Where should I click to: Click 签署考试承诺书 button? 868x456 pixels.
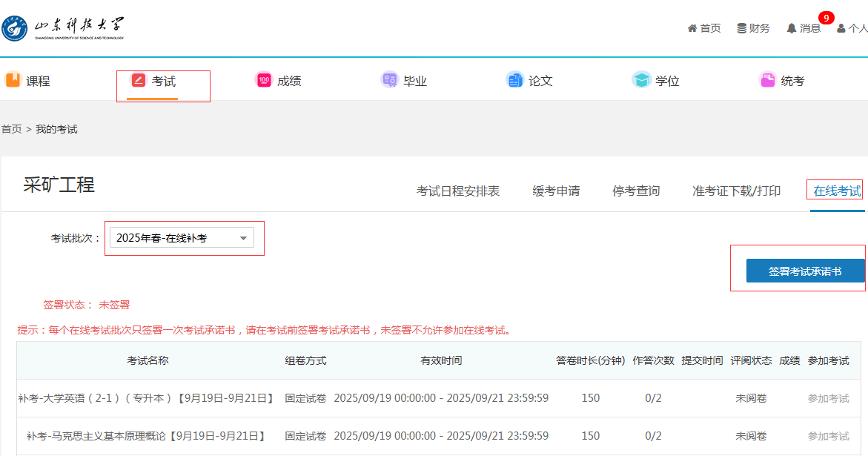pyautogui.click(x=805, y=271)
